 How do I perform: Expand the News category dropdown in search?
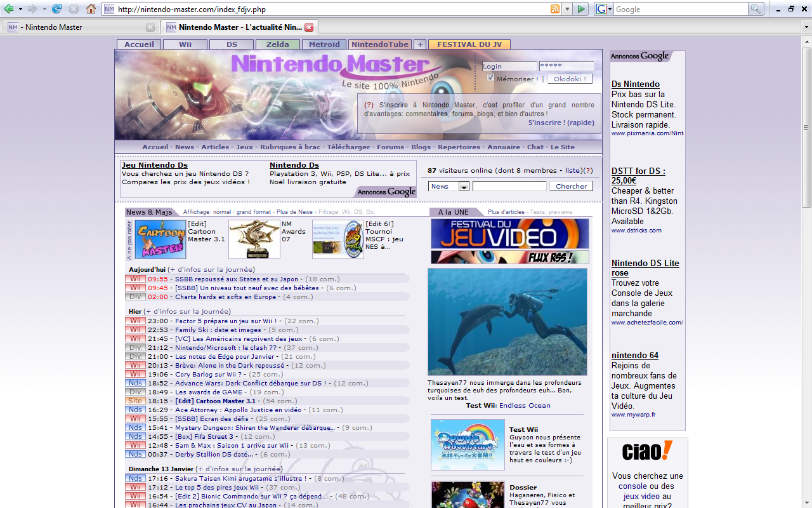click(464, 186)
